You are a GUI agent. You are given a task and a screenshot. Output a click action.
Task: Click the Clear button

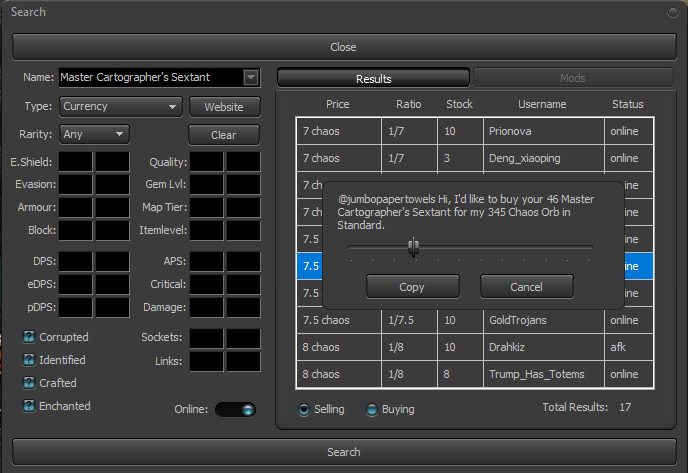[224, 135]
